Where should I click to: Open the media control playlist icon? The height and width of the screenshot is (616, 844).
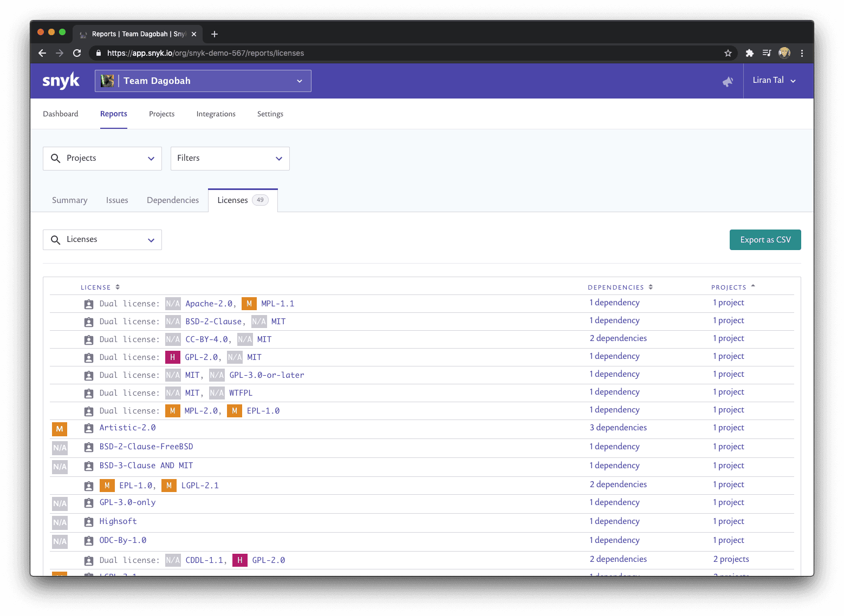(x=767, y=53)
